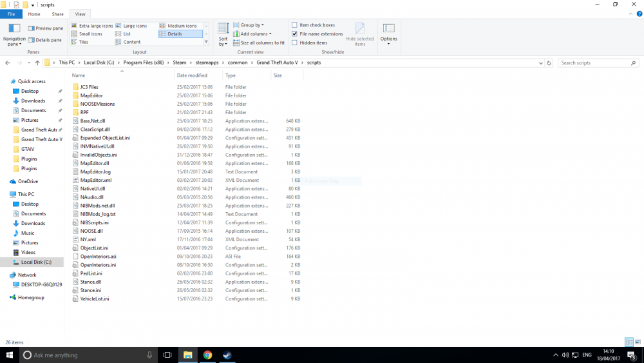Click the Preview pane button

click(x=45, y=28)
